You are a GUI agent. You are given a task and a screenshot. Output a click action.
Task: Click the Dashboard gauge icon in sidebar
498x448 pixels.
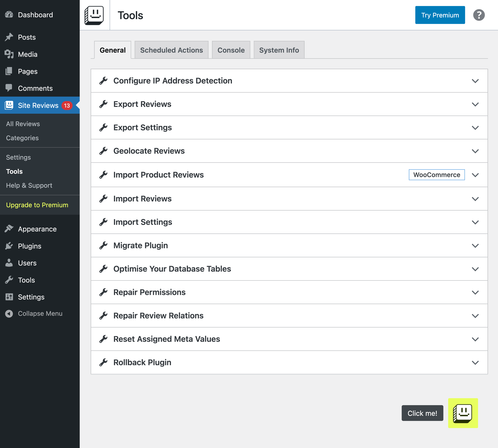click(x=9, y=15)
